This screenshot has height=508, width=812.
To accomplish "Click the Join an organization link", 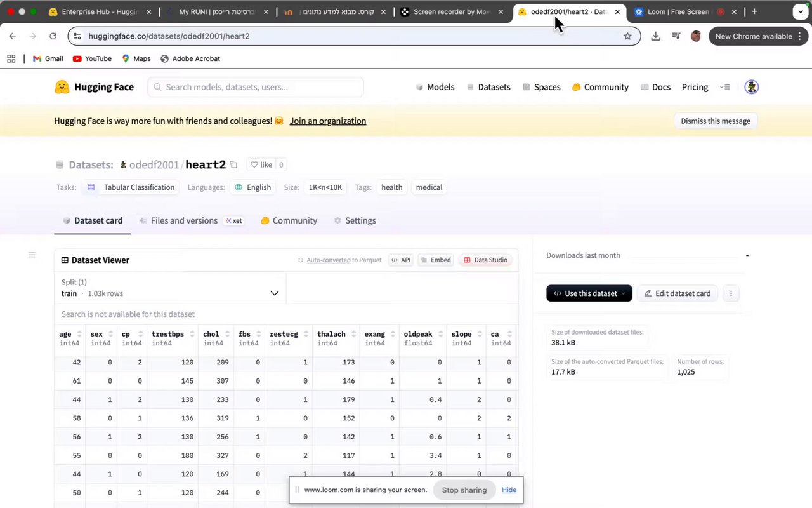I will [x=328, y=121].
